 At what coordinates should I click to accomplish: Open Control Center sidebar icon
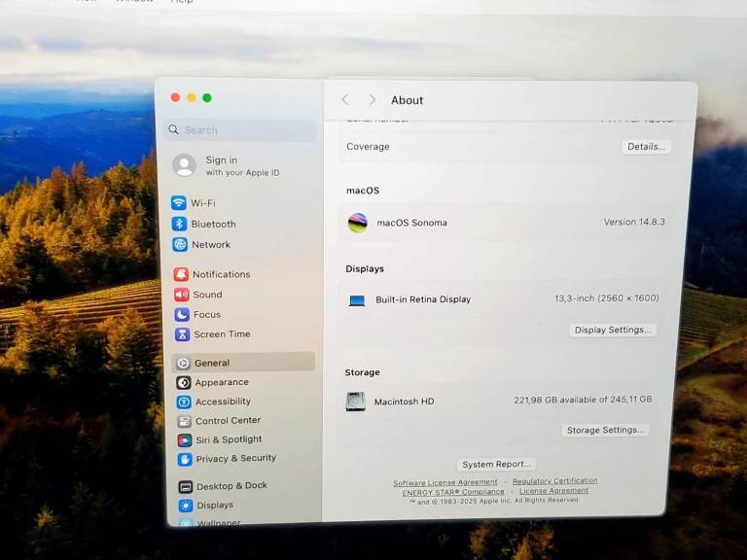click(184, 421)
